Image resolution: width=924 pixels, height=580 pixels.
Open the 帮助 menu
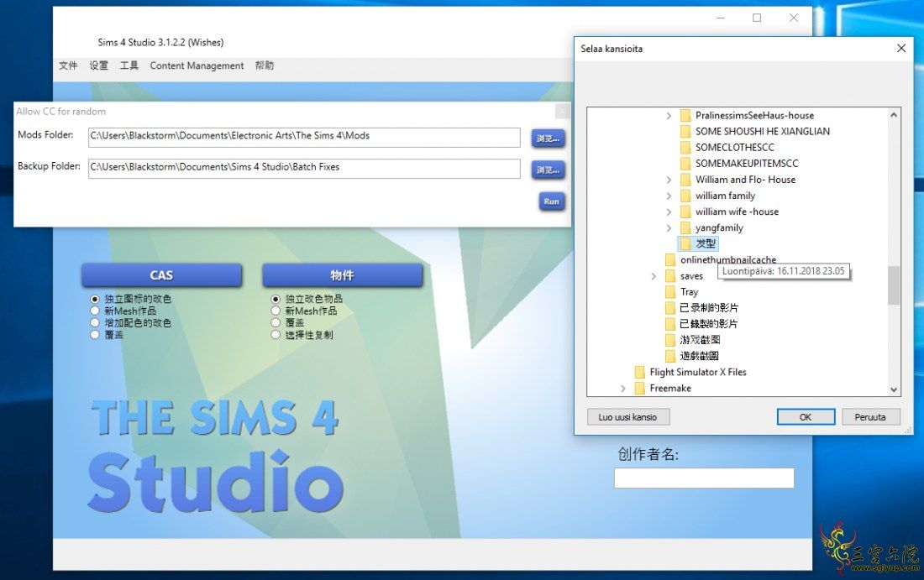[265, 65]
